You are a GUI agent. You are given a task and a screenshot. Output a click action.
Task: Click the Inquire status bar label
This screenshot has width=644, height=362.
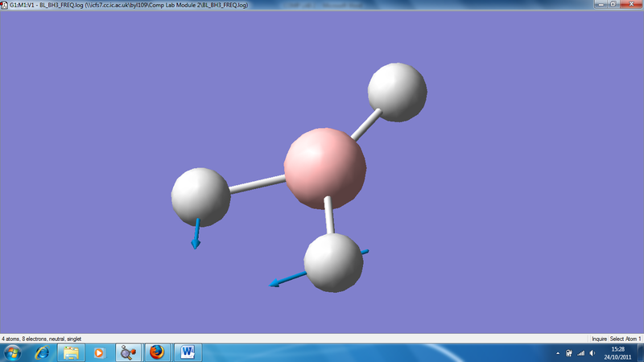pyautogui.click(x=599, y=339)
